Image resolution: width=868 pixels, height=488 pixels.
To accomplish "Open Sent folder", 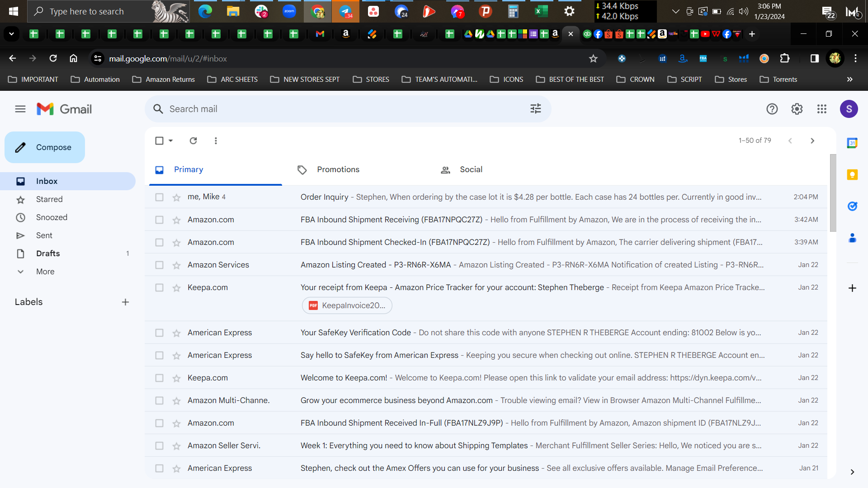I will (68, 235).
